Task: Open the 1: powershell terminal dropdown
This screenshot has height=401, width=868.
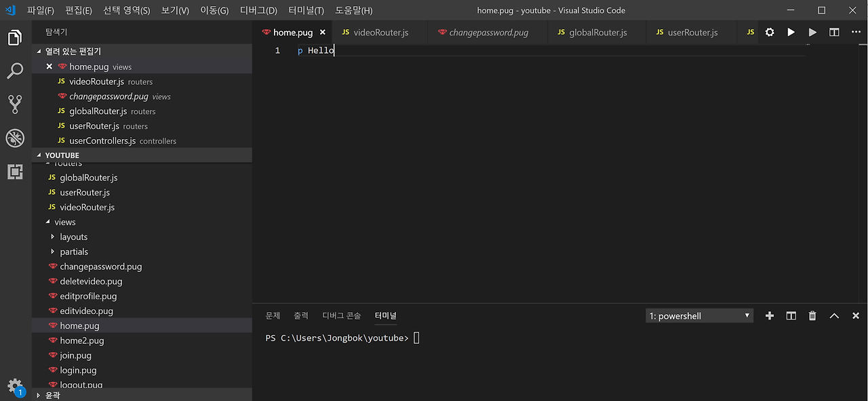Action: [x=699, y=316]
